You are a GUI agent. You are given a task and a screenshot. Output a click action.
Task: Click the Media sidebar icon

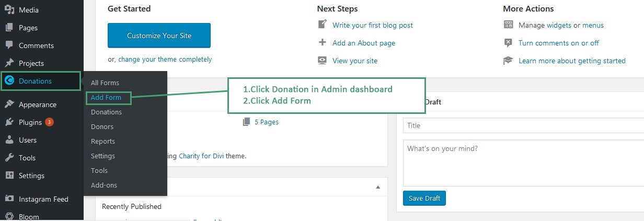pyautogui.click(x=9, y=10)
